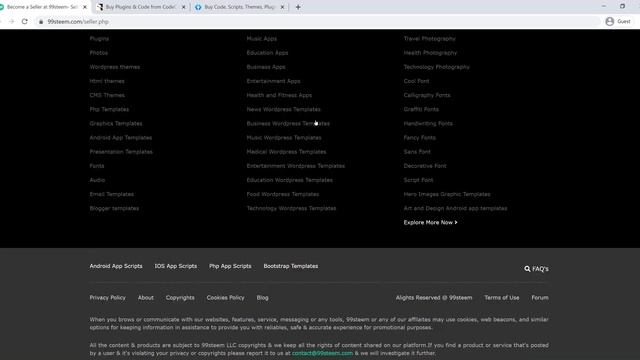
Task: Open Android App Scripts footer link
Action: [116, 266]
